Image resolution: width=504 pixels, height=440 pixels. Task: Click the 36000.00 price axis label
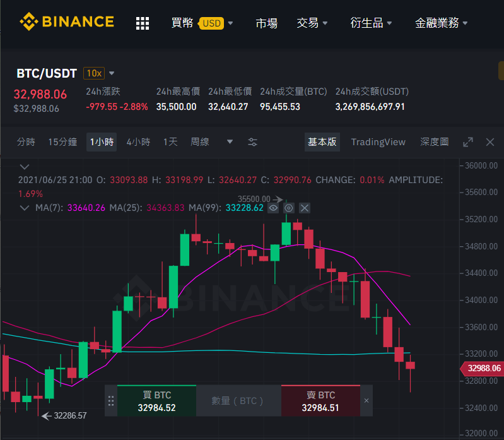pos(481,165)
